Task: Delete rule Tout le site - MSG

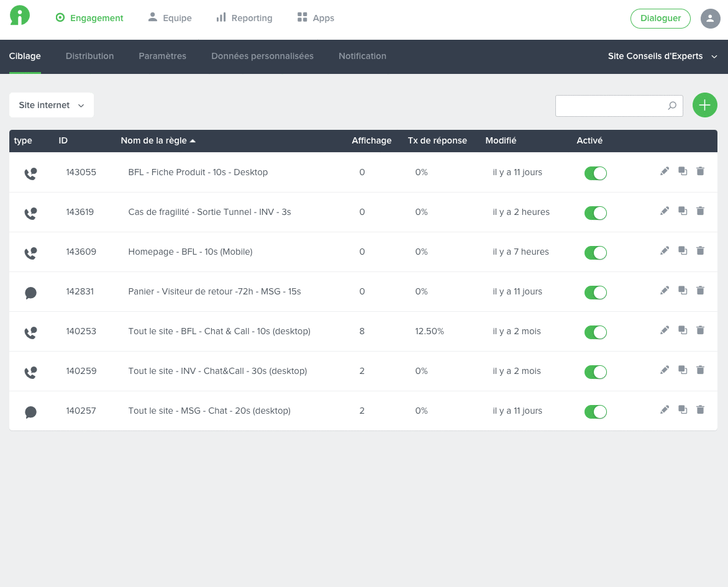Action: pyautogui.click(x=700, y=409)
